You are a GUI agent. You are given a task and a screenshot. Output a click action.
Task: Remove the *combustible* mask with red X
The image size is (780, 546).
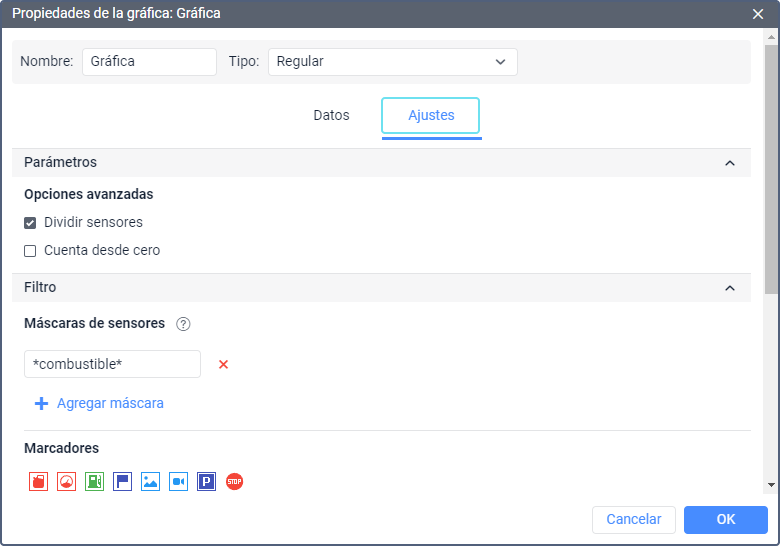tap(223, 364)
